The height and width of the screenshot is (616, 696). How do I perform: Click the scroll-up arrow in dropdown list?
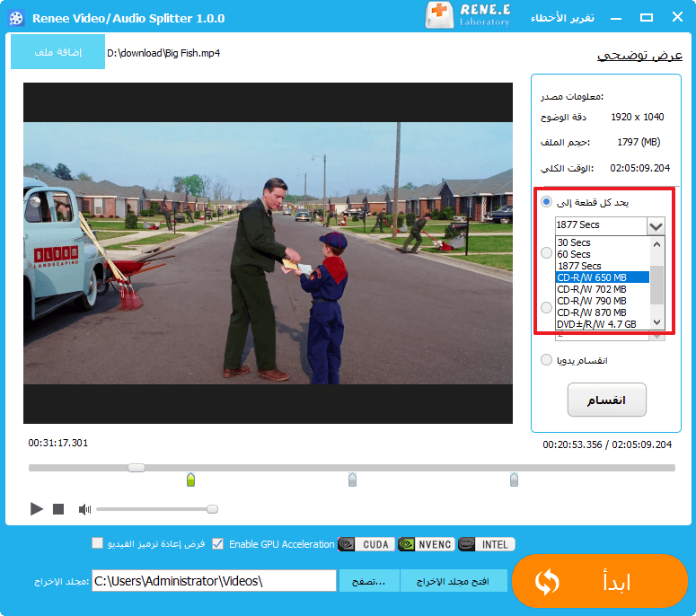657,244
